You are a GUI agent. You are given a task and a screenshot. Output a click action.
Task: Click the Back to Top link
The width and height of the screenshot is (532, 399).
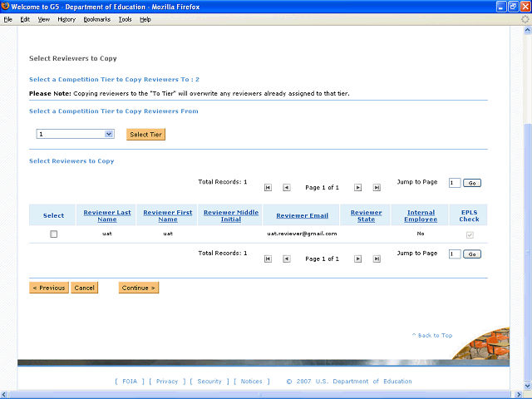pyautogui.click(x=432, y=335)
